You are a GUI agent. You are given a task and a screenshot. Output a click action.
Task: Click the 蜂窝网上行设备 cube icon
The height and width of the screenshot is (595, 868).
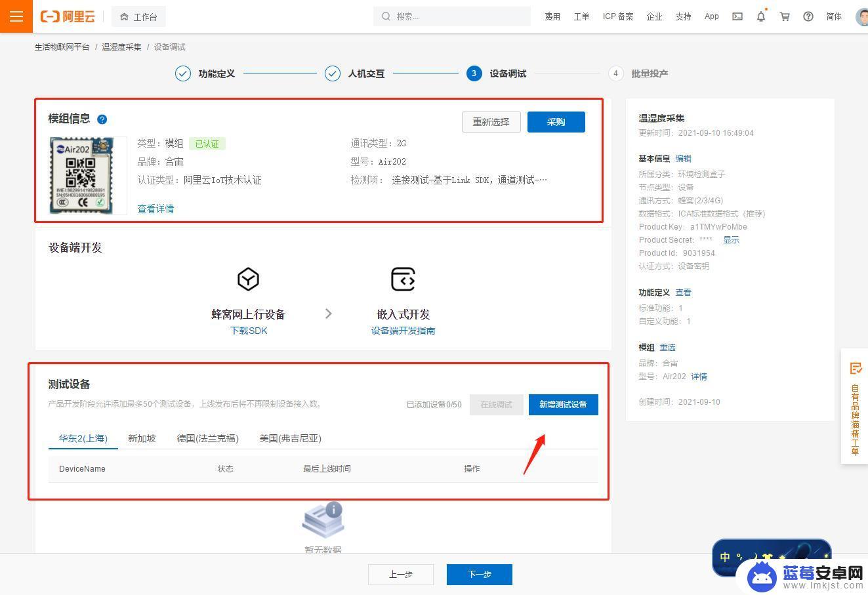[248, 279]
